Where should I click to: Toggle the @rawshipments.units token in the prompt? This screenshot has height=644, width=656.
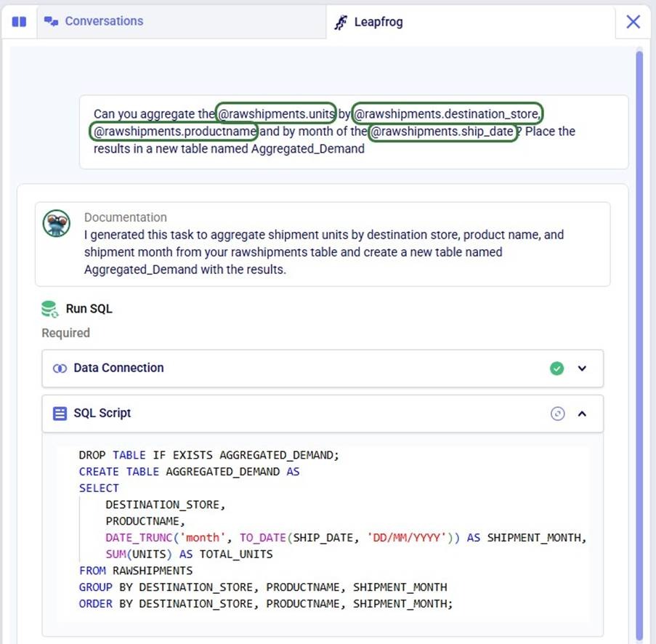tap(275, 113)
